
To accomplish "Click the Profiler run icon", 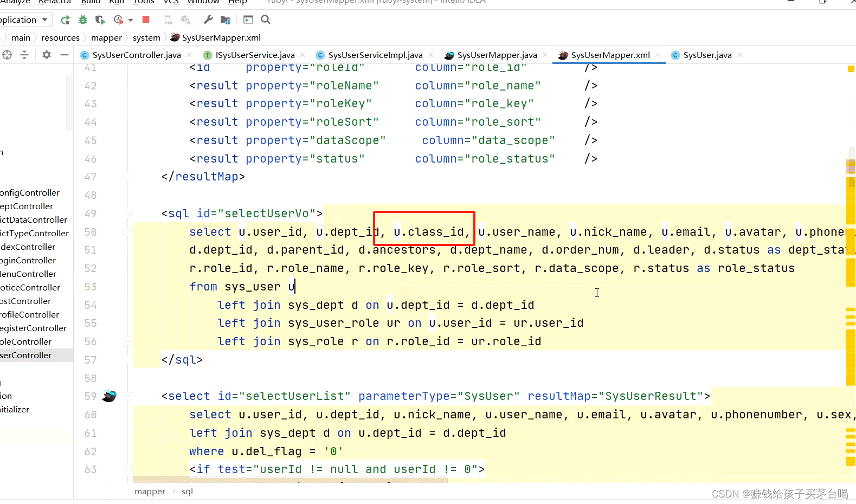I will [119, 20].
